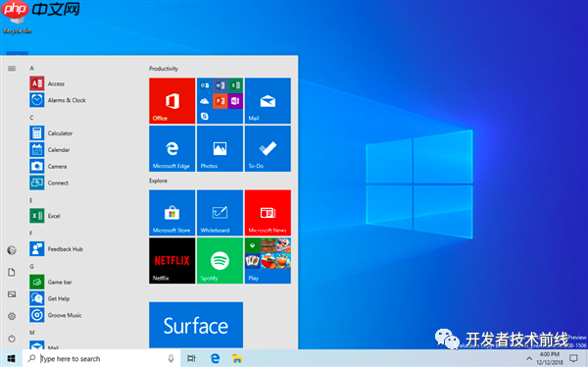
Task: Expand the Start menu hamburger button
Action: coord(12,69)
